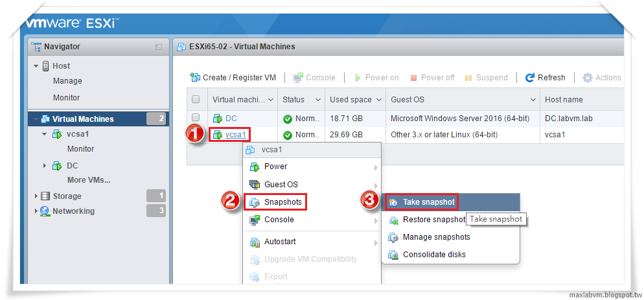Open the Power submenu in context menu
This screenshot has height=300, width=644.
(312, 167)
